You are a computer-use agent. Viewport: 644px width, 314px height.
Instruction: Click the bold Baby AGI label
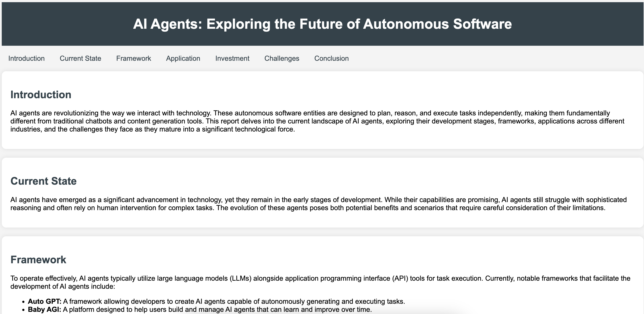44,309
